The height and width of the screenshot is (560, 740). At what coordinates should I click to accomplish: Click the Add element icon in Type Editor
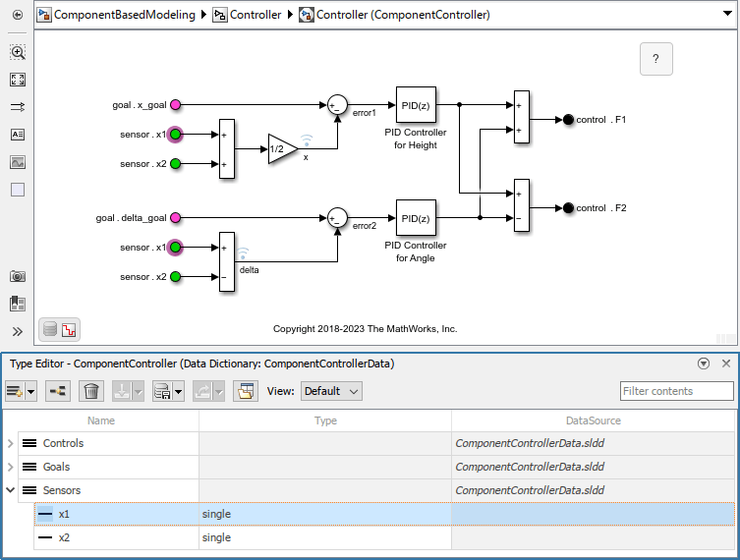(x=58, y=391)
